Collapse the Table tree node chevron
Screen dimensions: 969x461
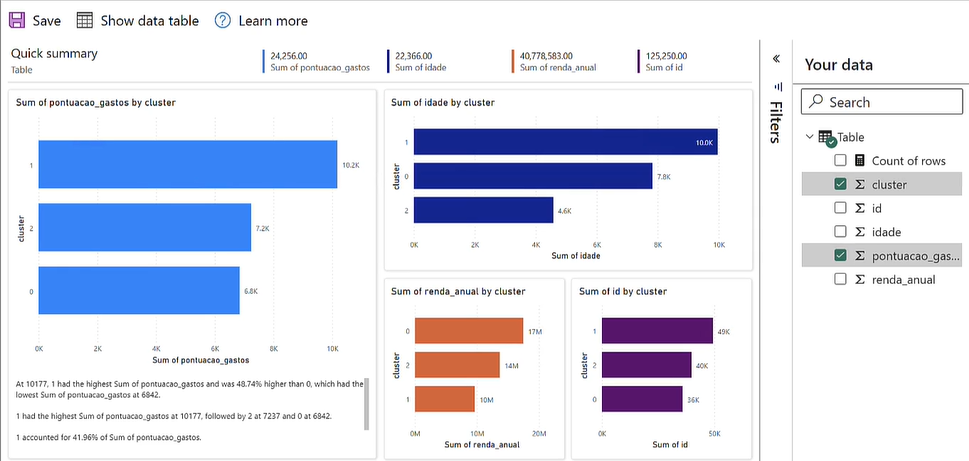tap(810, 137)
